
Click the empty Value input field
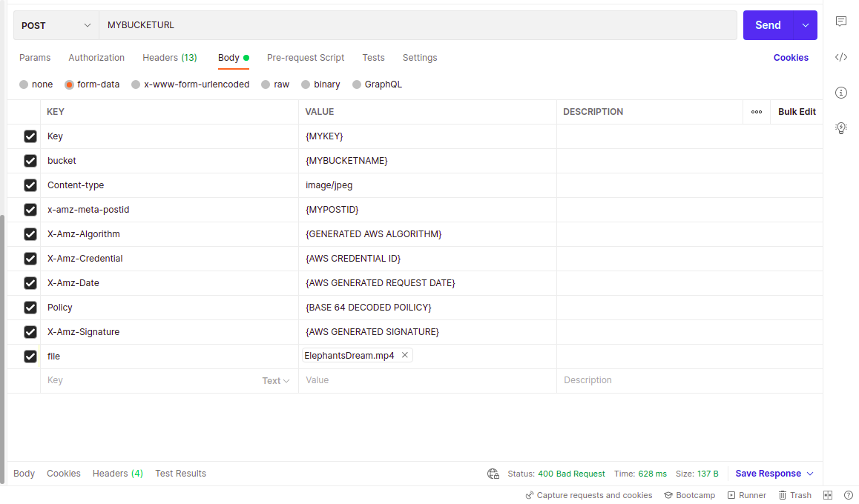427,380
